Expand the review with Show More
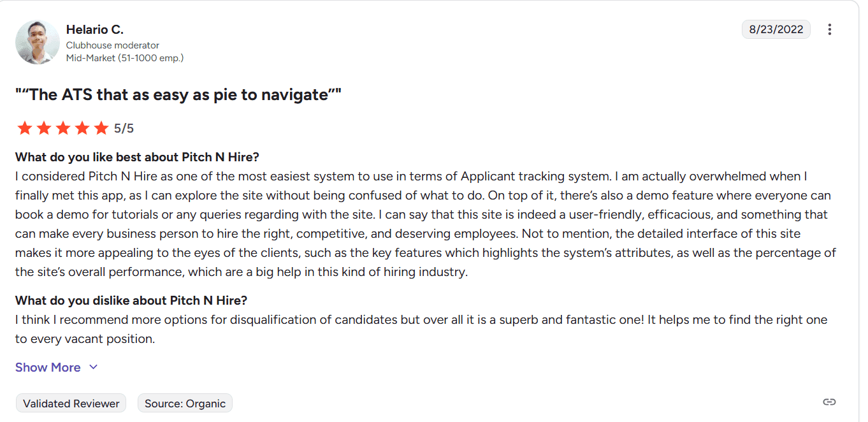 pyautogui.click(x=48, y=367)
